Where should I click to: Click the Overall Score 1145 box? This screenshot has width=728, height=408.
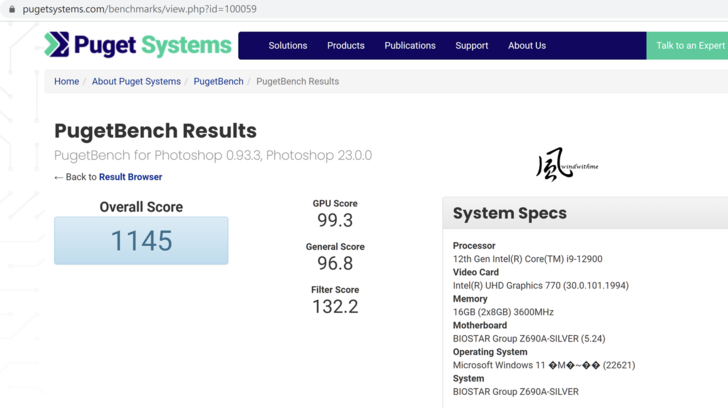click(141, 241)
